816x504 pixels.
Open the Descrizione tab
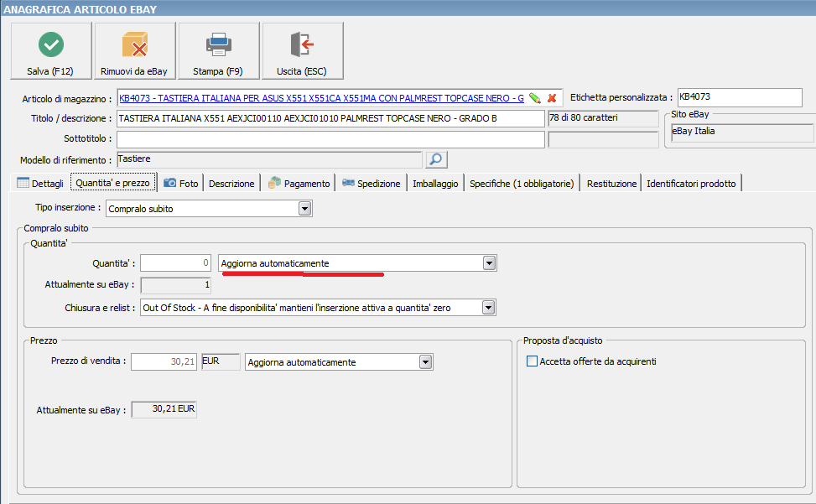pyautogui.click(x=231, y=183)
